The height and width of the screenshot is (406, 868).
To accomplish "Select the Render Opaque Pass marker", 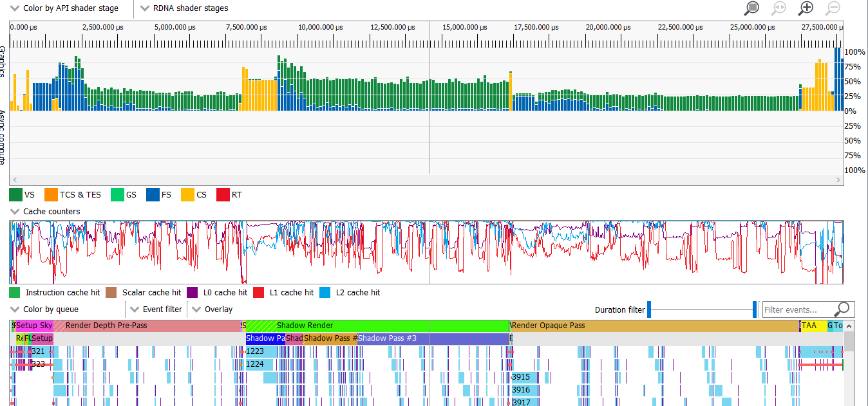I will pos(654,326).
